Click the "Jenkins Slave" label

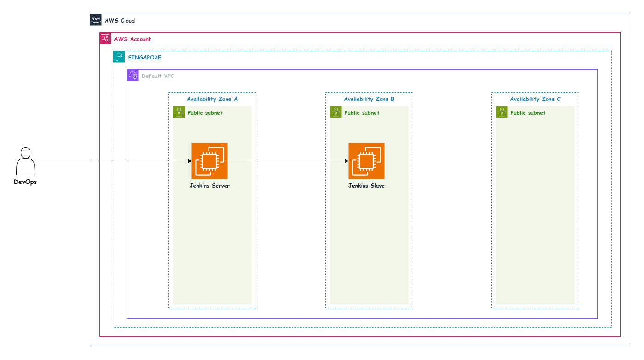(366, 186)
